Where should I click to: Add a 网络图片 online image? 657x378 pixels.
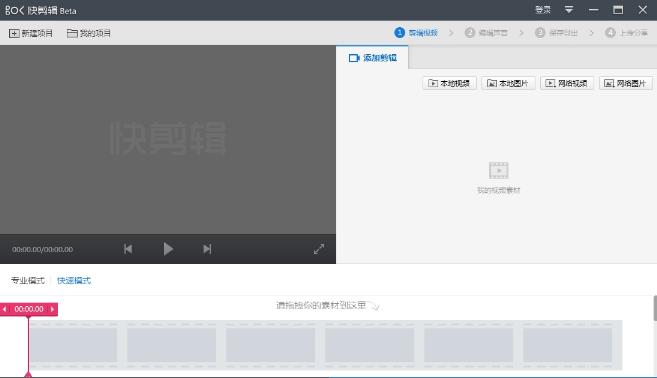pyautogui.click(x=625, y=83)
